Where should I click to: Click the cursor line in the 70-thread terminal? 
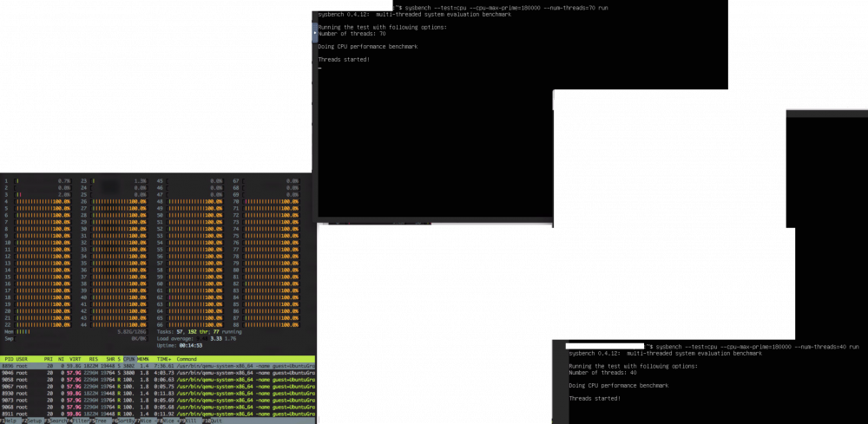(320, 68)
